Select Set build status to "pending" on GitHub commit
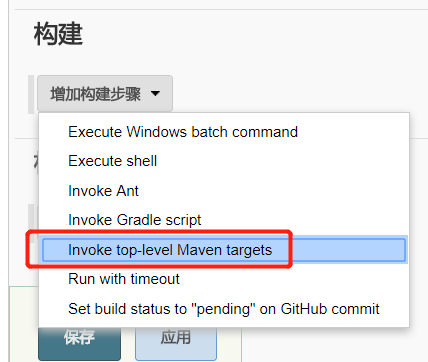The height and width of the screenshot is (362, 428). pyautogui.click(x=224, y=309)
